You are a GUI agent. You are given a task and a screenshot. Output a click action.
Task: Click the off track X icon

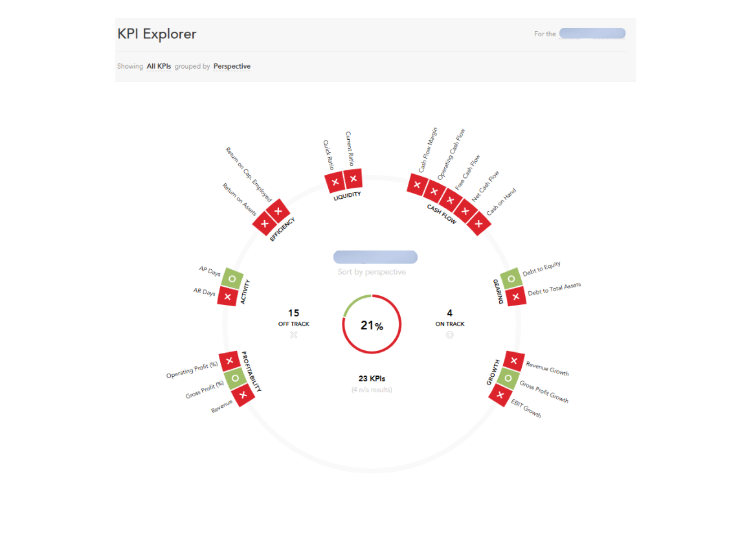click(x=293, y=335)
